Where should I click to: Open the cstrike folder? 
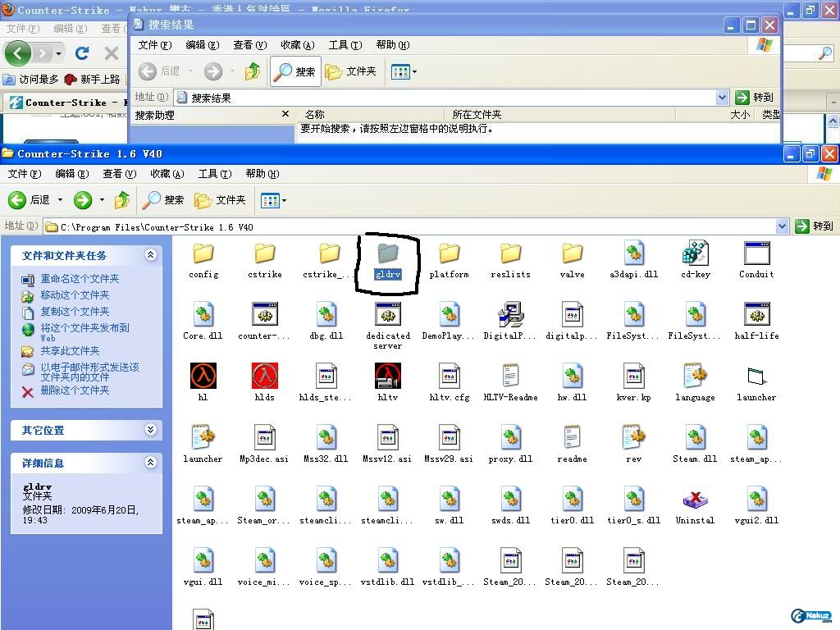tap(264, 254)
